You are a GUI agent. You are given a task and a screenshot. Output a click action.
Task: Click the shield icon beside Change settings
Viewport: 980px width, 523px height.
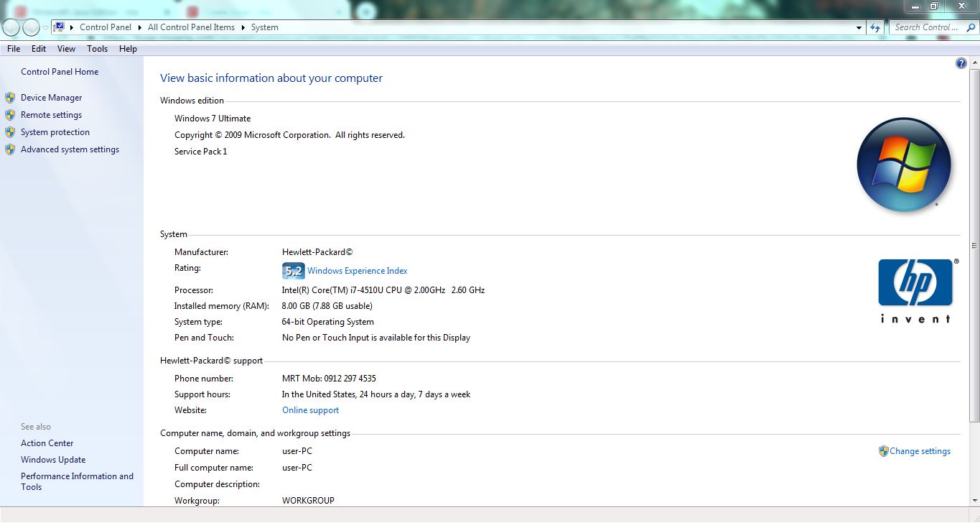coord(883,451)
